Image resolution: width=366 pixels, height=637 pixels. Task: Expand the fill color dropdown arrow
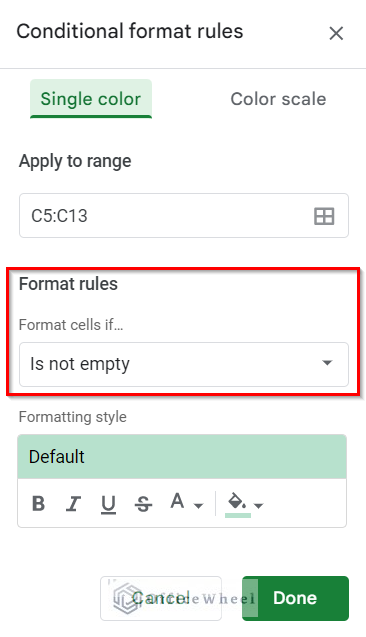[x=258, y=506]
